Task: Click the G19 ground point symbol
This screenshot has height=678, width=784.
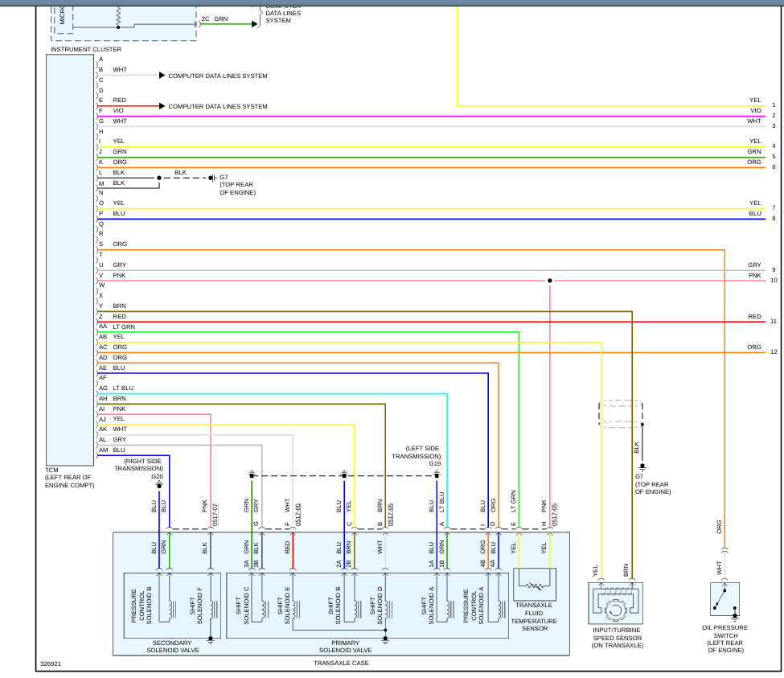Action: 437,475
